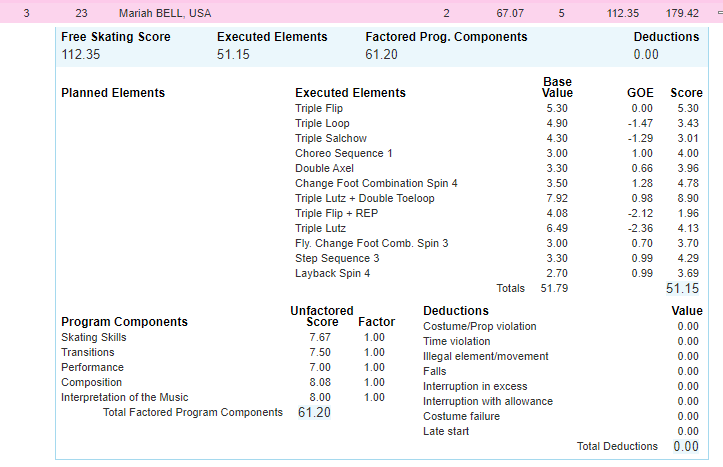Click the Total Deductions value 0.00

pos(686,446)
